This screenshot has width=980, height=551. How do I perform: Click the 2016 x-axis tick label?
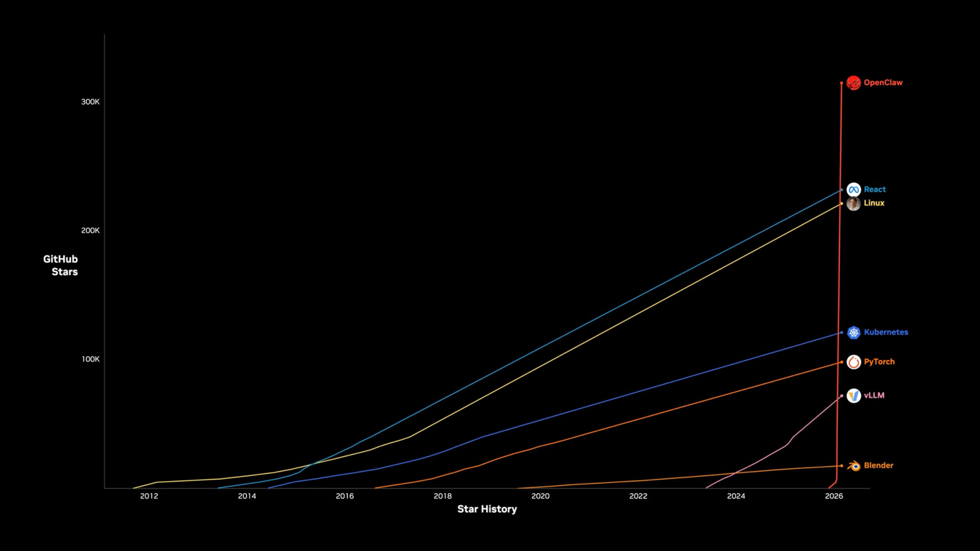click(345, 496)
